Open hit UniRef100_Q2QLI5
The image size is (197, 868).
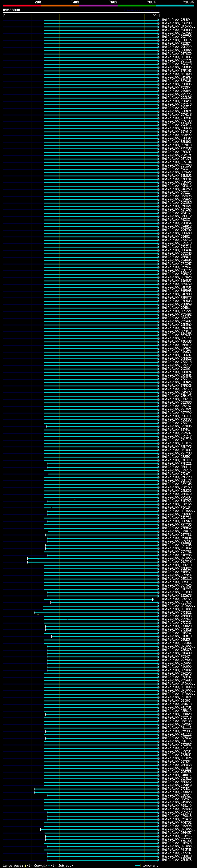pyautogui.click(x=177, y=40)
